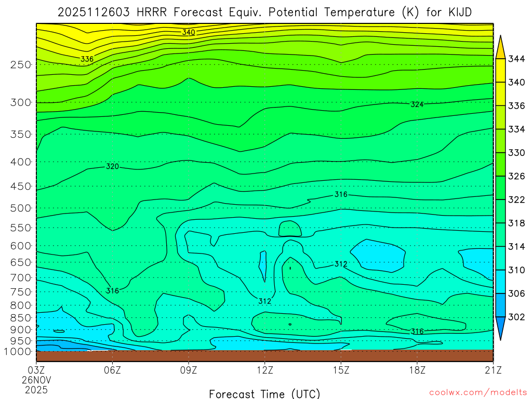Click the 800 pressure level axis label
This screenshot has height=399, width=532.
[x=21, y=305]
